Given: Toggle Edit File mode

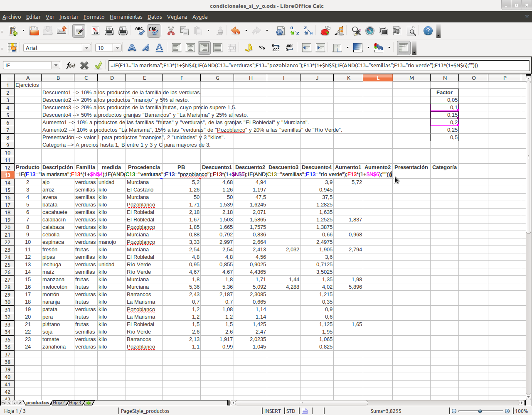Looking at the screenshot, I should pyautogui.click(x=79, y=31).
